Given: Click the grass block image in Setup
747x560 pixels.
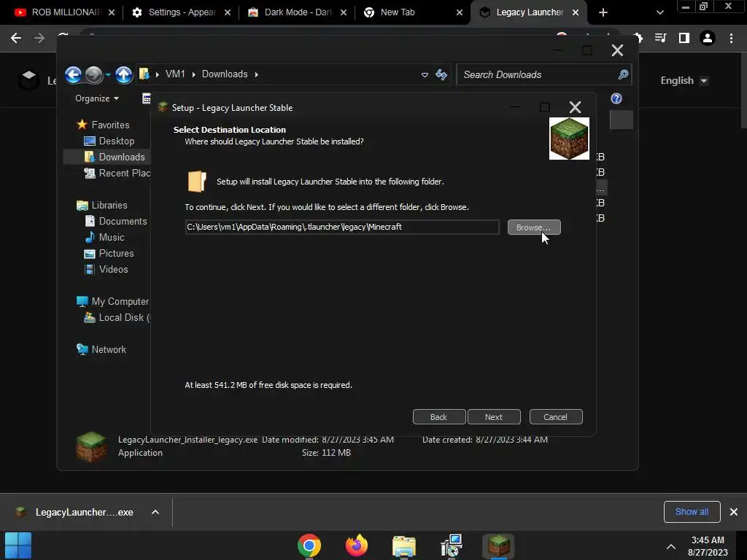Looking at the screenshot, I should 569,139.
